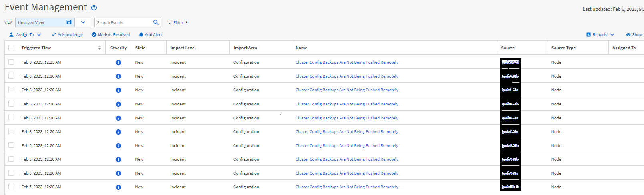Open first Cluster Config Backups event link

[x=347, y=62]
